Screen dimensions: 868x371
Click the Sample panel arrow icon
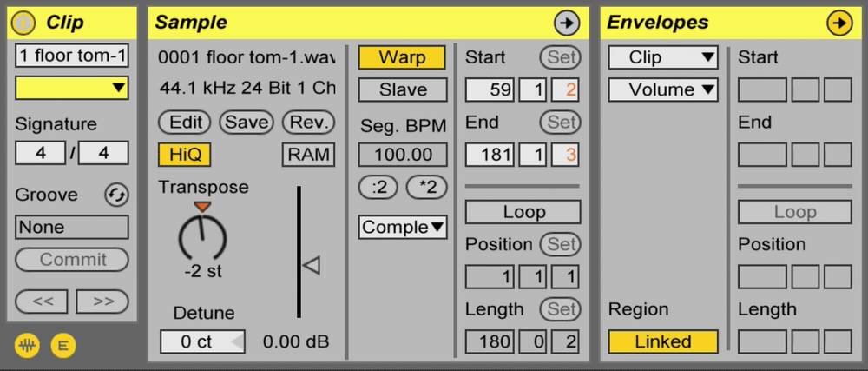(x=568, y=23)
